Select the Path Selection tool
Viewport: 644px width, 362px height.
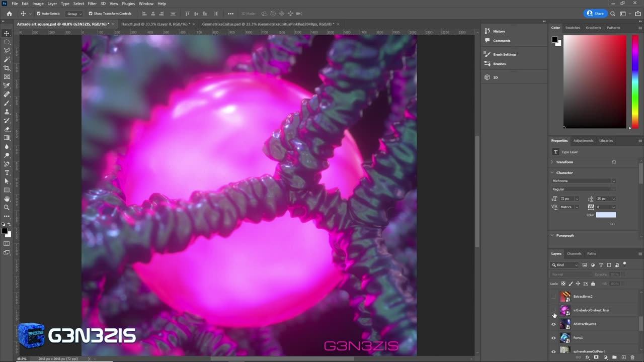click(x=7, y=181)
